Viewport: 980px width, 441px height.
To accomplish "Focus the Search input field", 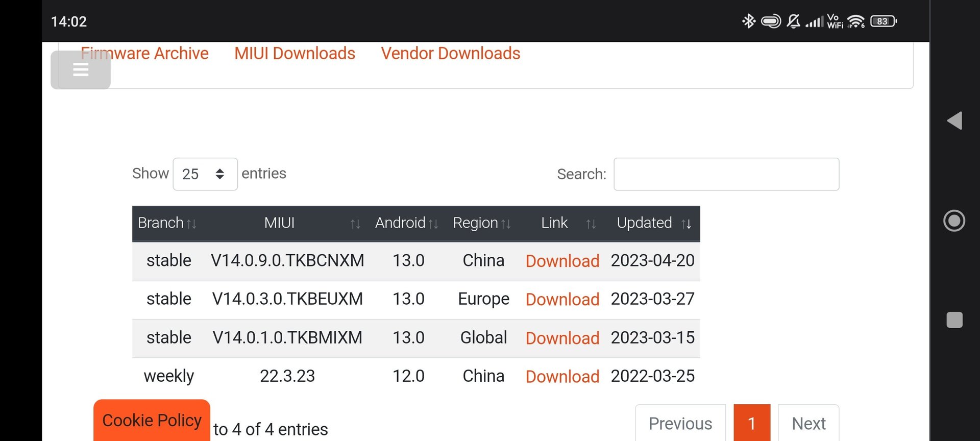I will pyautogui.click(x=726, y=174).
